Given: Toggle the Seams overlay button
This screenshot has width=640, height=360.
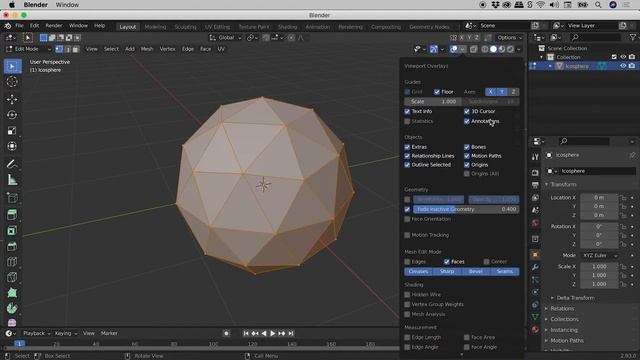Looking at the screenshot, I should 505,271.
